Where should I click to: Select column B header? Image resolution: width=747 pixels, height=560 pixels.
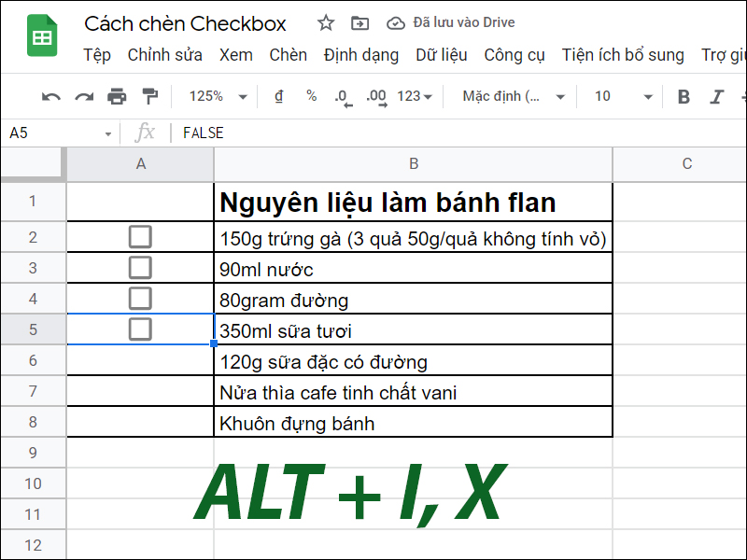coord(414,164)
